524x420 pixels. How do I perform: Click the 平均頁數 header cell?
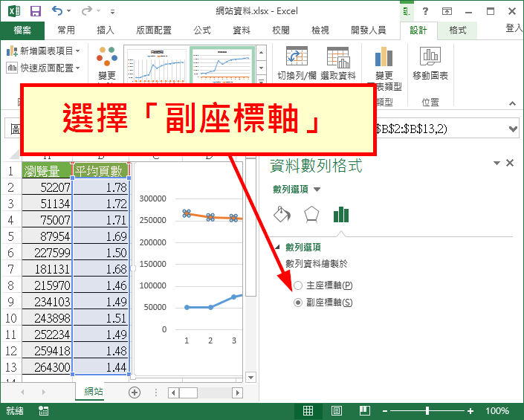[x=100, y=171]
